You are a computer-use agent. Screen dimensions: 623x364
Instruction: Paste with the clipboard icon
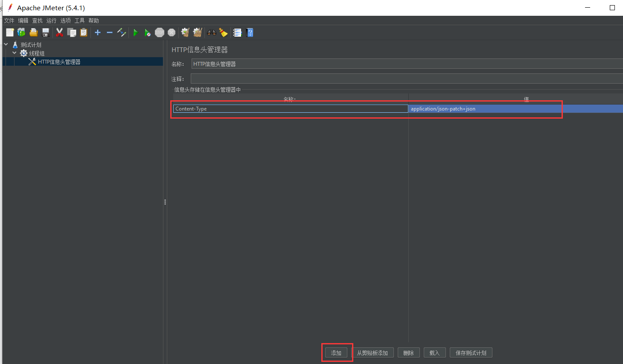(x=84, y=32)
